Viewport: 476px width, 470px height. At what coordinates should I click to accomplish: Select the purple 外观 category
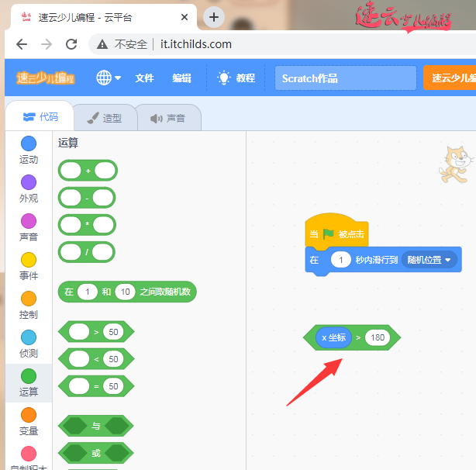(29, 188)
